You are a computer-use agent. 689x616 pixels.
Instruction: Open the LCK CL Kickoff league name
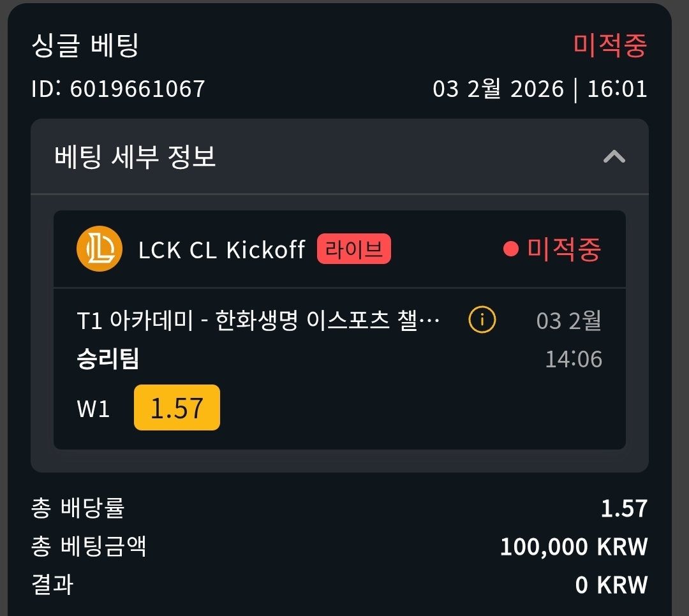(221, 249)
